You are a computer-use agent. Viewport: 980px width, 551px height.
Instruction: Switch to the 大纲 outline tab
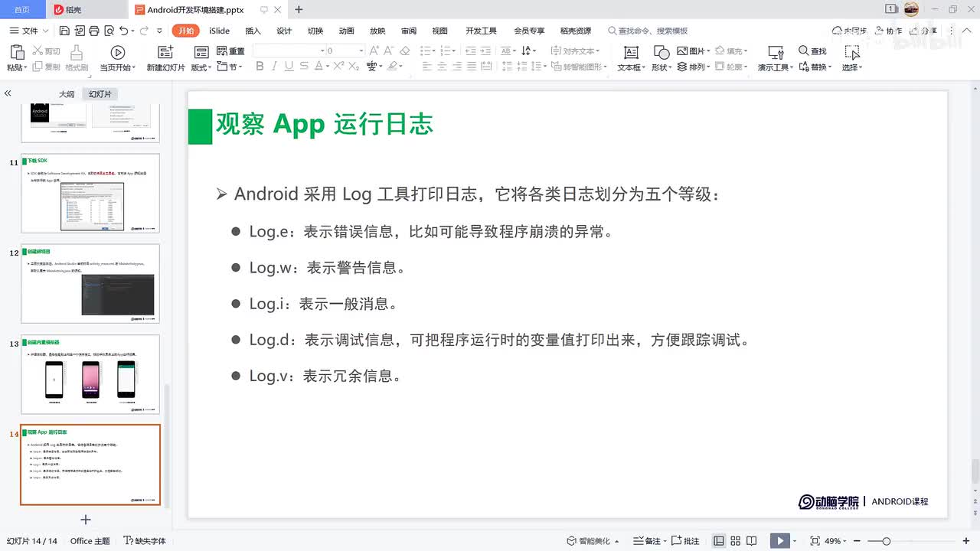coord(67,94)
